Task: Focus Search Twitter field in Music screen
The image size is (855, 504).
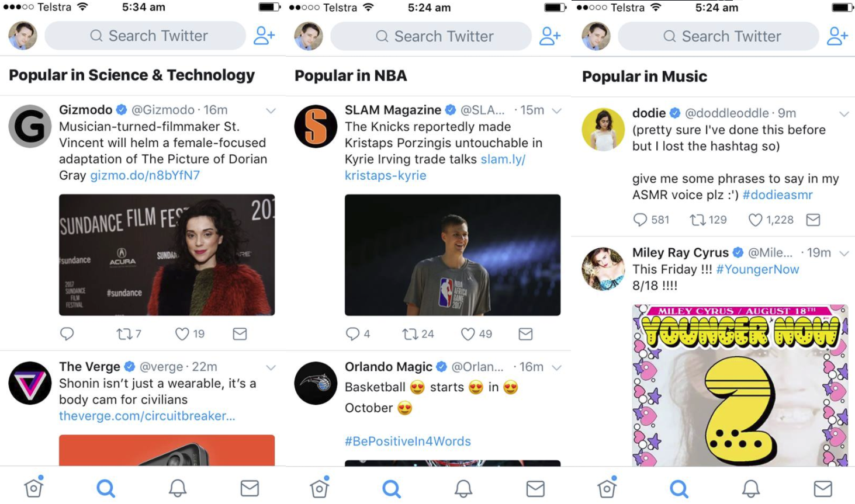Action: pos(719,36)
